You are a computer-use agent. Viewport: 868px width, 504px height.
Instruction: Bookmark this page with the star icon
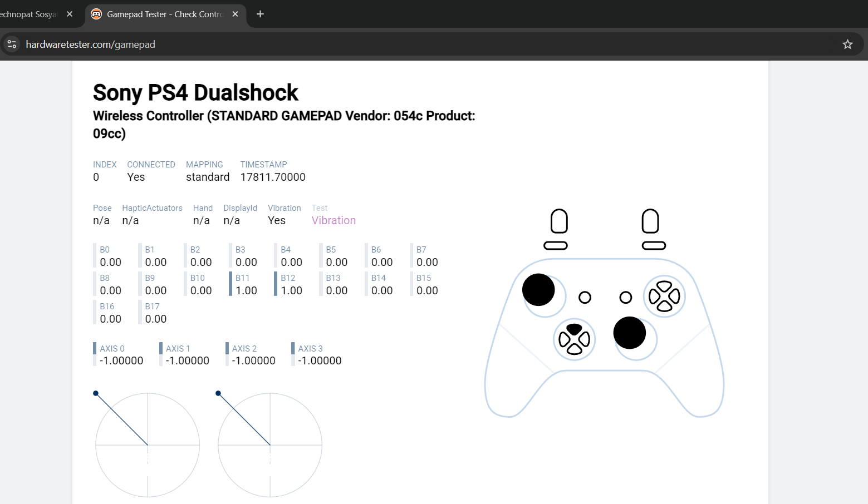(x=847, y=45)
